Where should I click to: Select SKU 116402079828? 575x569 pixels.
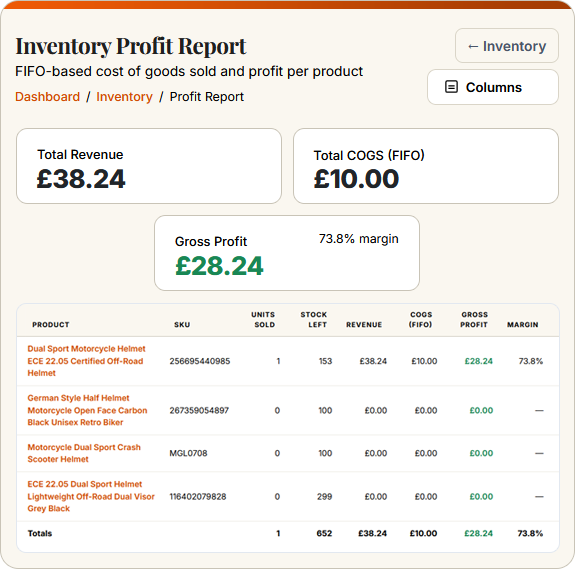tap(198, 496)
